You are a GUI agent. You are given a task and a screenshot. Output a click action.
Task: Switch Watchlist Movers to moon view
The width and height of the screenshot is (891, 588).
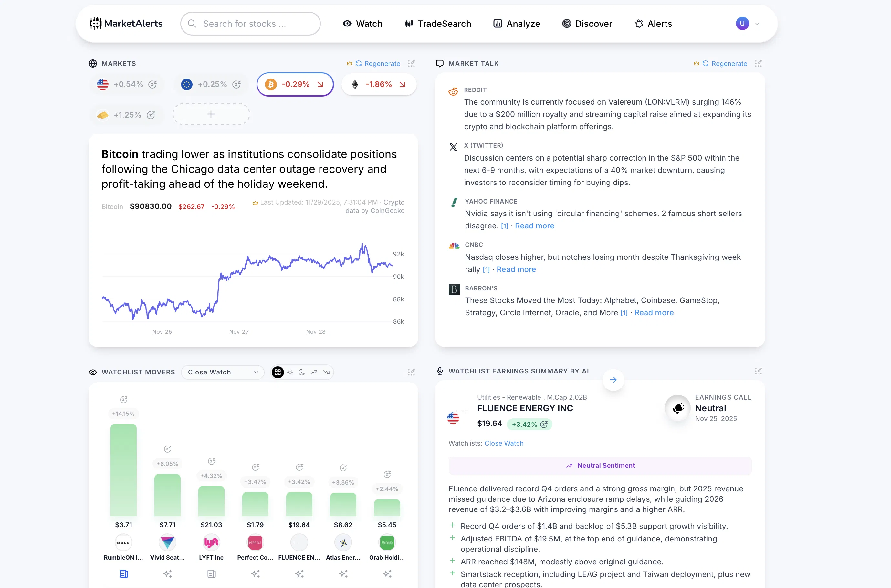pos(302,372)
